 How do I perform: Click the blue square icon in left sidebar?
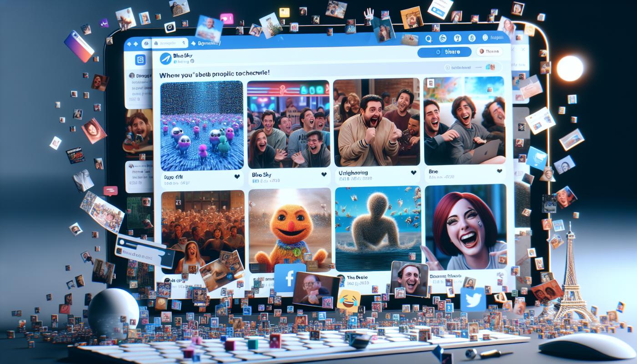(140, 60)
